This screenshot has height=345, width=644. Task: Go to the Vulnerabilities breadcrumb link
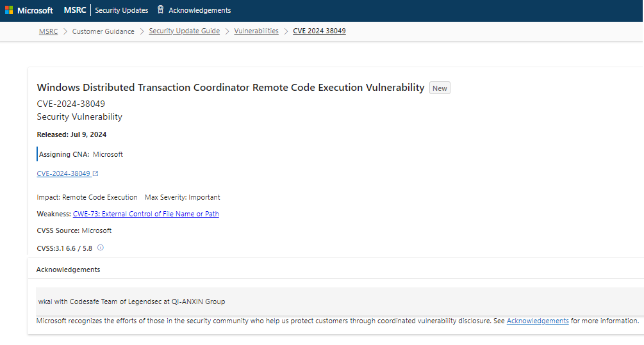(256, 31)
